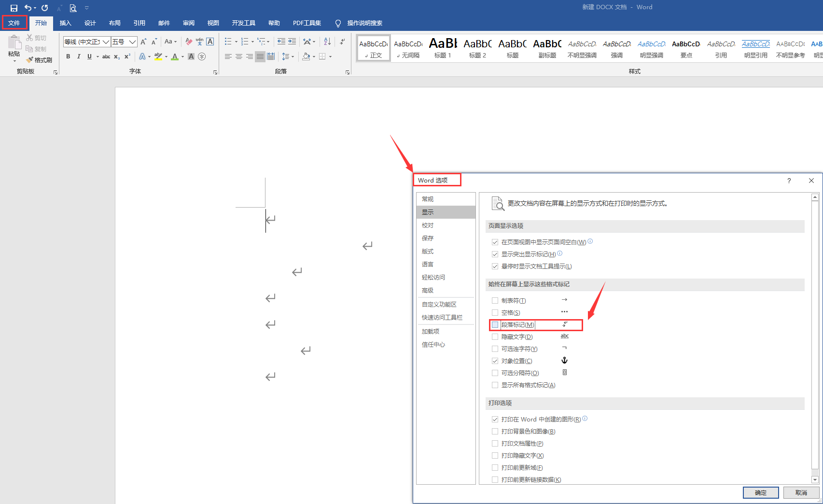Check the 段落标记 checkbox
The width and height of the screenshot is (823, 504).
point(495,325)
